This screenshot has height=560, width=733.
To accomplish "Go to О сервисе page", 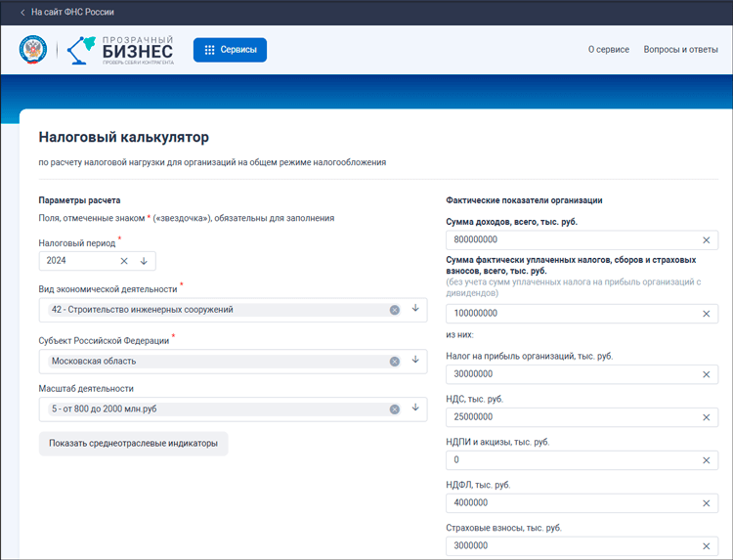I will coord(608,50).
